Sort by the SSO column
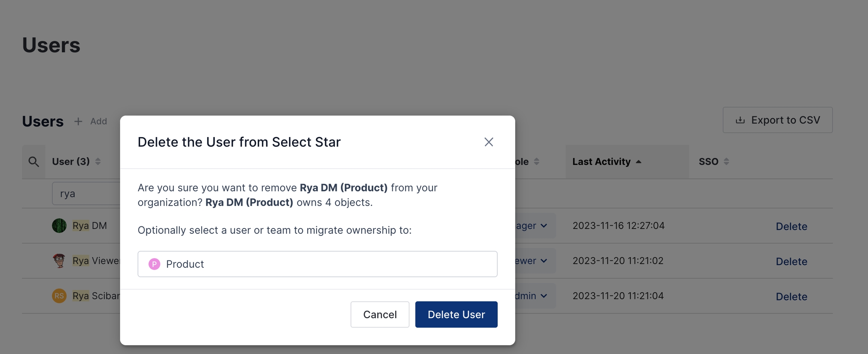The width and height of the screenshot is (868, 354). pyautogui.click(x=726, y=162)
